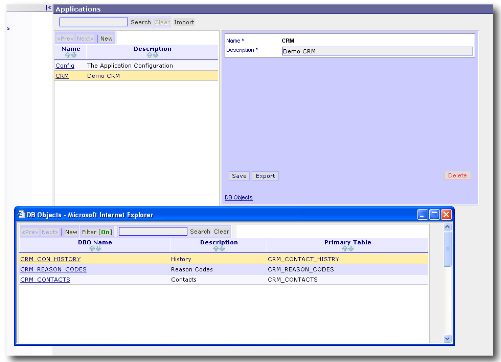The height and width of the screenshot is (362, 501).
Task: Click the Import button
Action: (x=184, y=22)
